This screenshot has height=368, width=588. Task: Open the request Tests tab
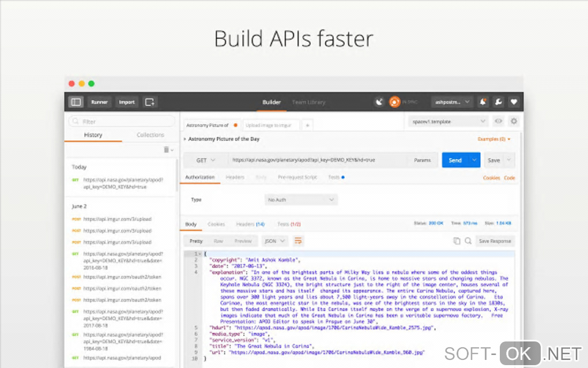coord(336,177)
